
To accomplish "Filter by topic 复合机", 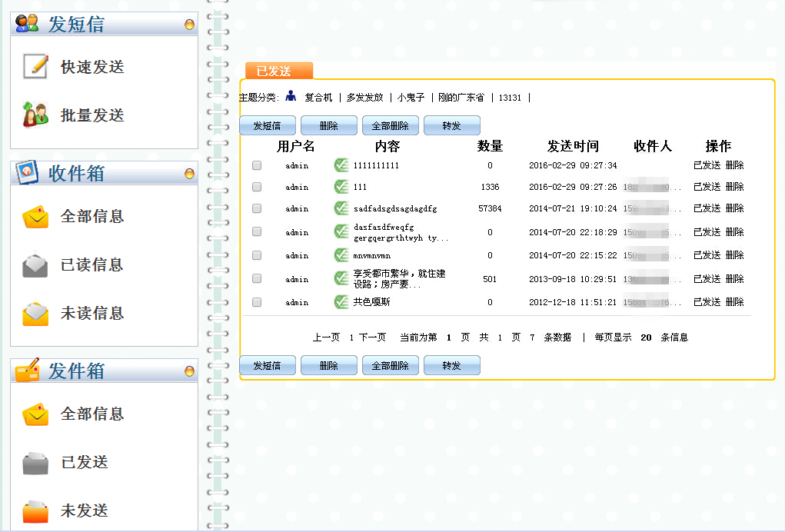I will 318,98.
